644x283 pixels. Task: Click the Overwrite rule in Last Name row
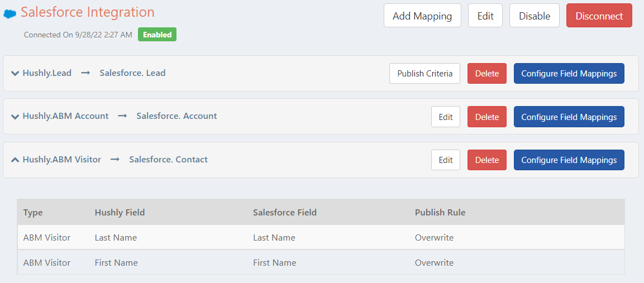[x=434, y=237]
